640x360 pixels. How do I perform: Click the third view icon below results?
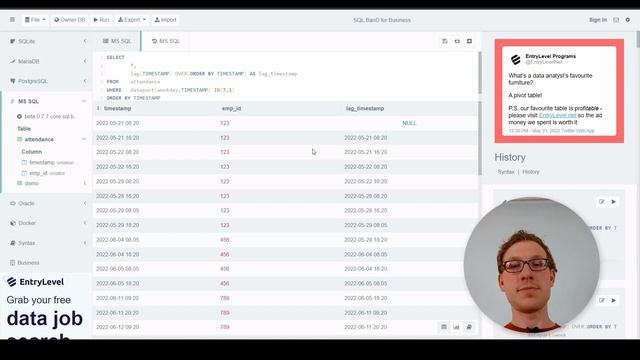point(469,327)
